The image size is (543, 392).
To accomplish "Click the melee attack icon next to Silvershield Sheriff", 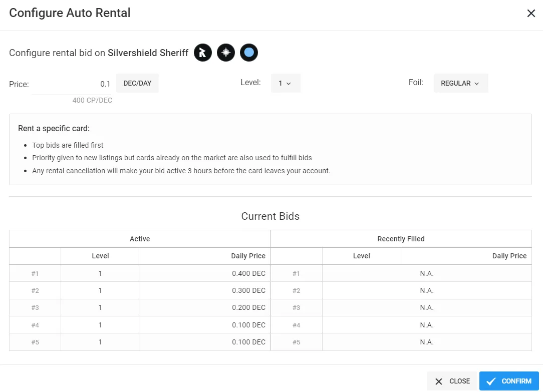I will (x=202, y=53).
